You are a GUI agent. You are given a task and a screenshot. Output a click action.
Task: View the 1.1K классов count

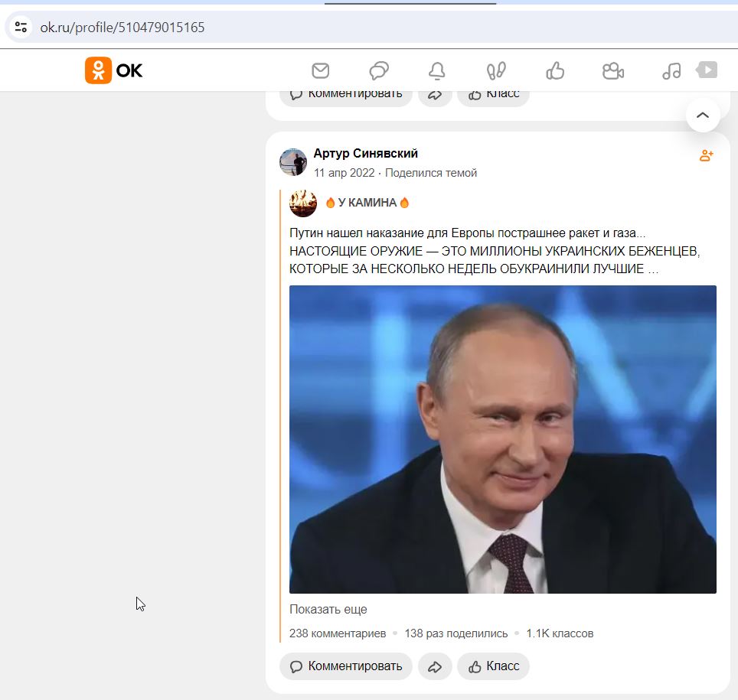560,633
